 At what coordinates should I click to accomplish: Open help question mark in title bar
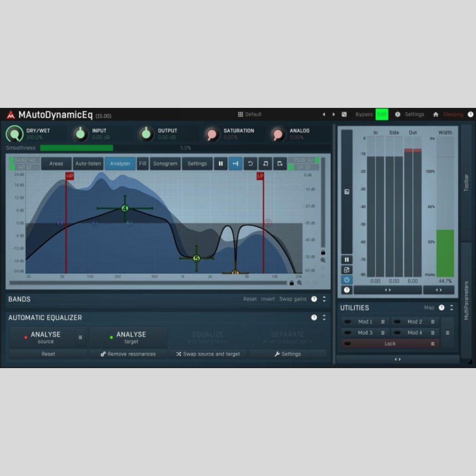tap(470, 114)
